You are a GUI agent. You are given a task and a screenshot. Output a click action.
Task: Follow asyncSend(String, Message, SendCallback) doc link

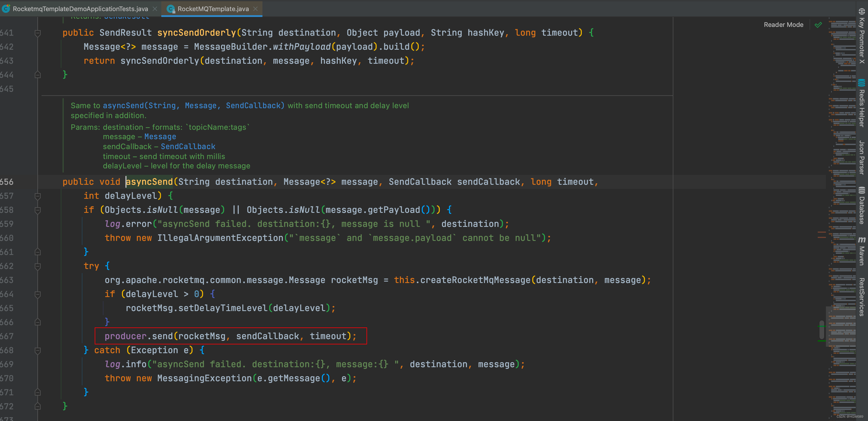coord(194,106)
